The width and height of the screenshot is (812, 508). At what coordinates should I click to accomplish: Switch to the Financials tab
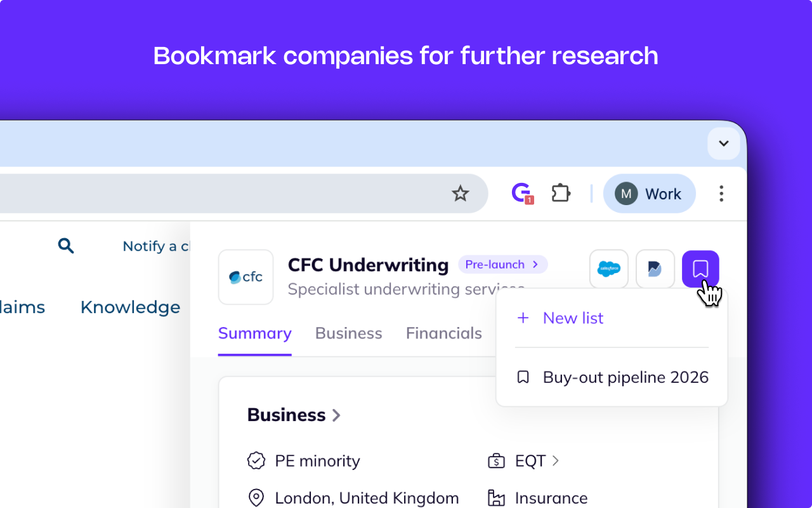pos(444,333)
